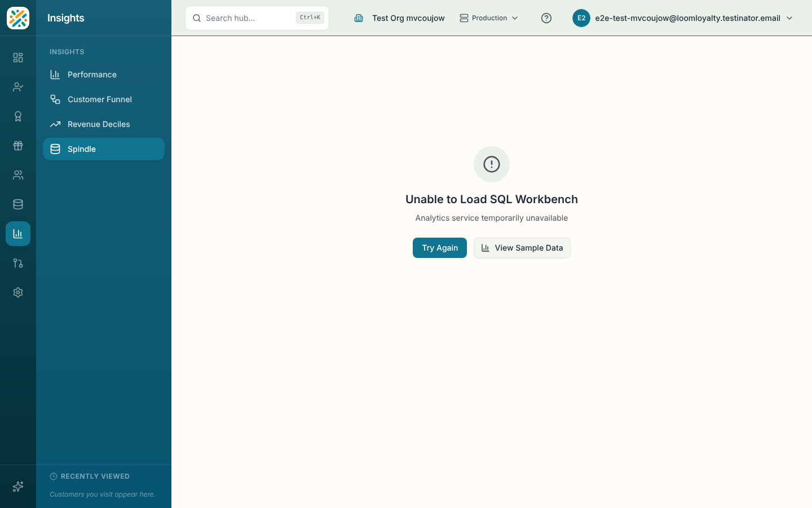The image size is (812, 508).
Task: Select the Spindle menu item
Action: 104,149
